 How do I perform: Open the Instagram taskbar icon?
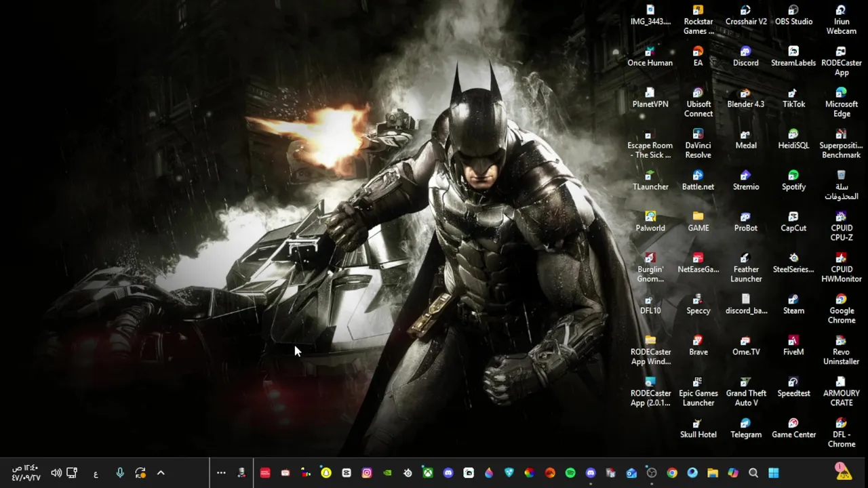point(367,473)
